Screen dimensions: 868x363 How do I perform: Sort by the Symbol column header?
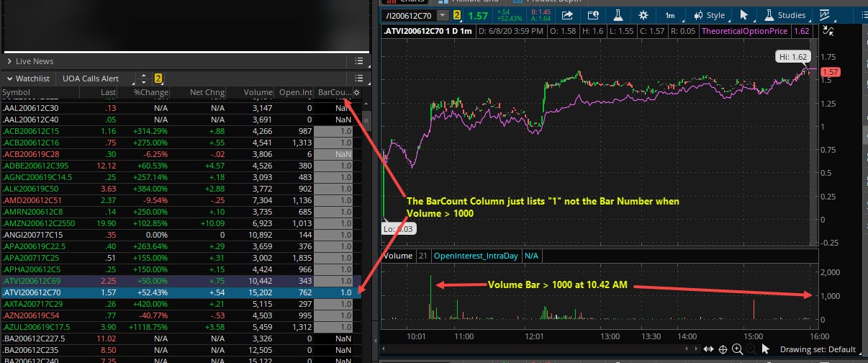coord(40,93)
